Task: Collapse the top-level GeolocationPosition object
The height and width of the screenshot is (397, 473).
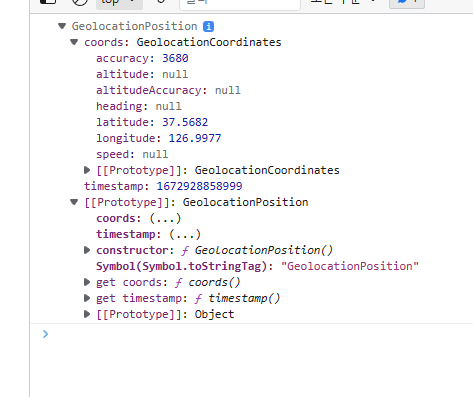Action: 62,26
